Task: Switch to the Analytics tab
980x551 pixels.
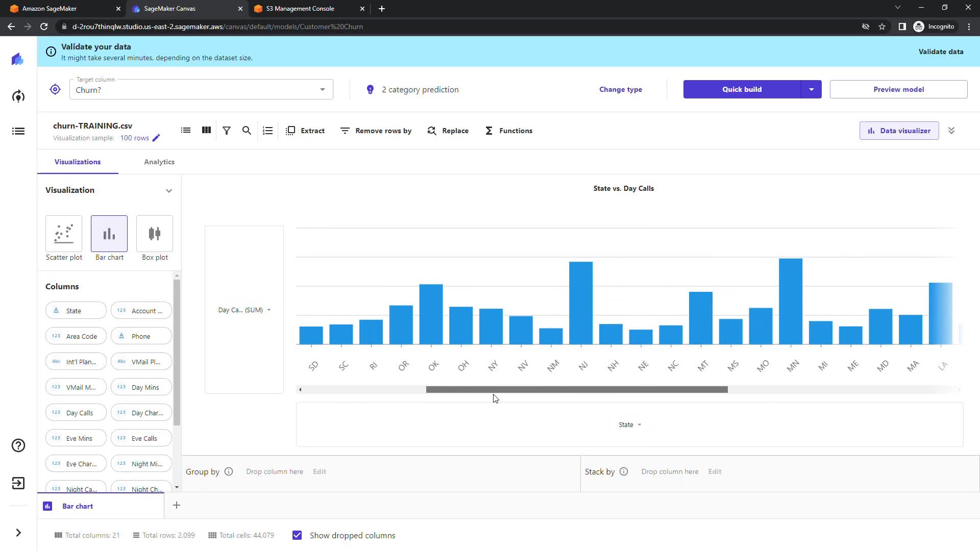Action: 159,162
